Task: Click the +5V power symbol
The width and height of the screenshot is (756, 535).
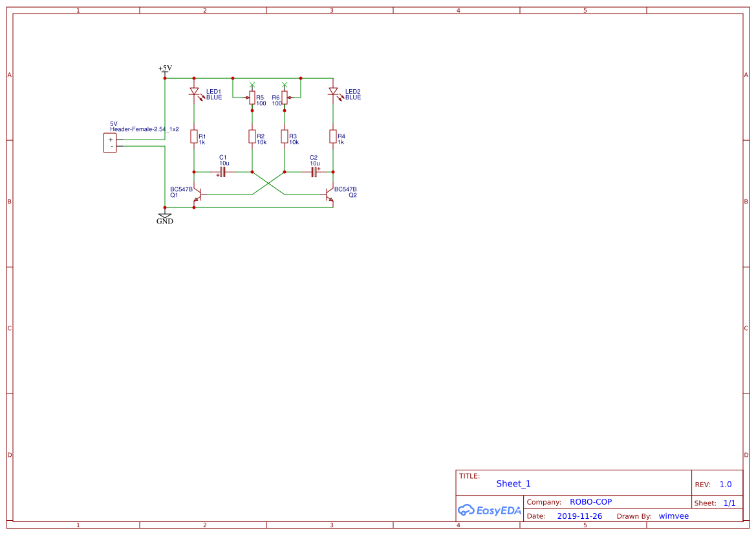Action: (x=165, y=69)
